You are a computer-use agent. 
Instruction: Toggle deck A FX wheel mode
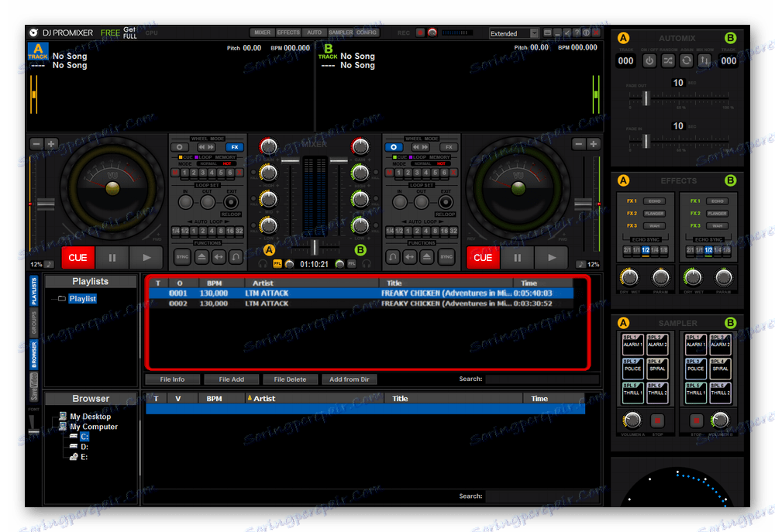235,147
